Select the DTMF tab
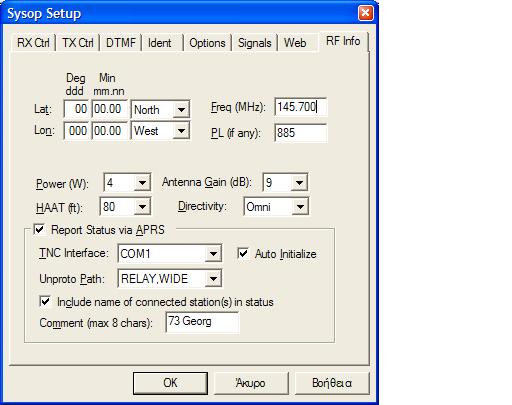512x405 pixels. 121,43
